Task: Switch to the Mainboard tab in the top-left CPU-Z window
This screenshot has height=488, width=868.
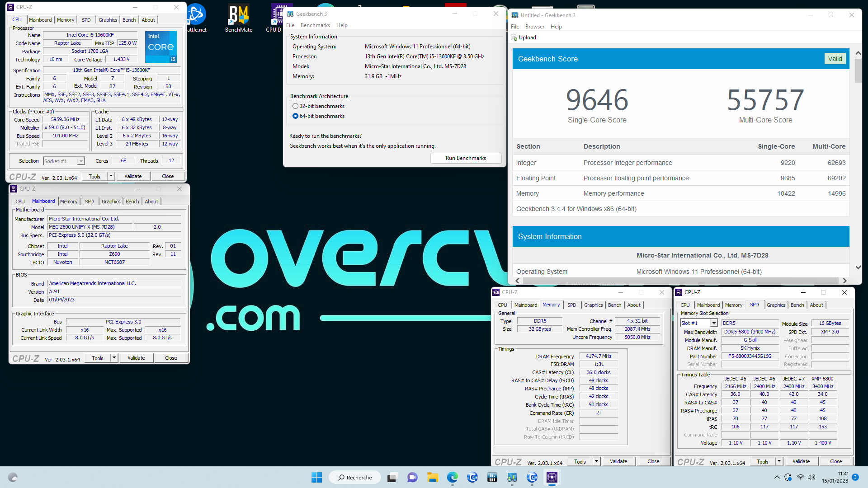Action: click(40, 20)
